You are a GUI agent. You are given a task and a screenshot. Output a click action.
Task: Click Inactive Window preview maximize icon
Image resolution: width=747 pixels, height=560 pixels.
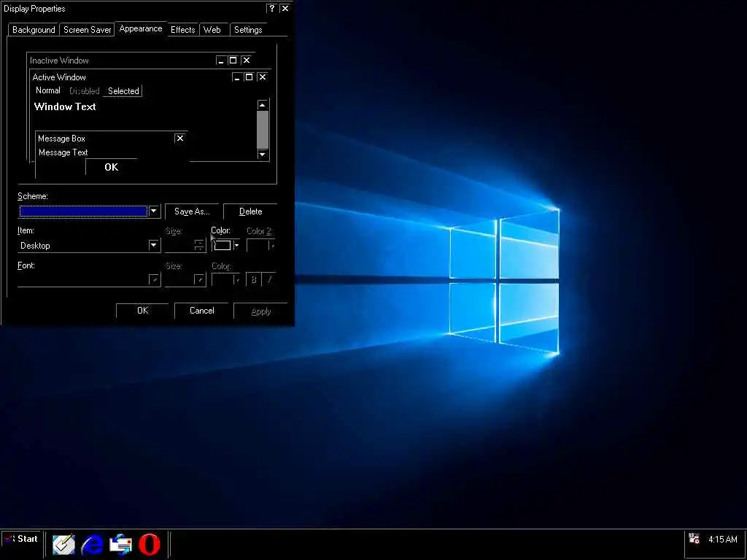[x=233, y=61]
